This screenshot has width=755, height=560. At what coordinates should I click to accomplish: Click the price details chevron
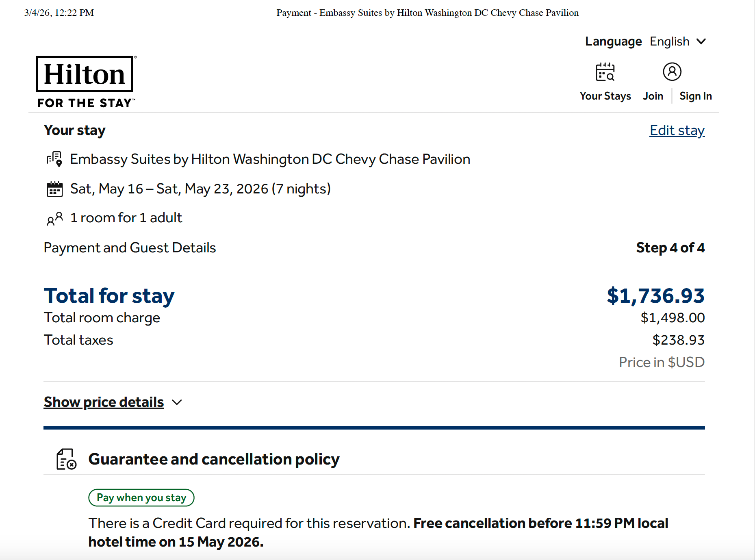(177, 402)
